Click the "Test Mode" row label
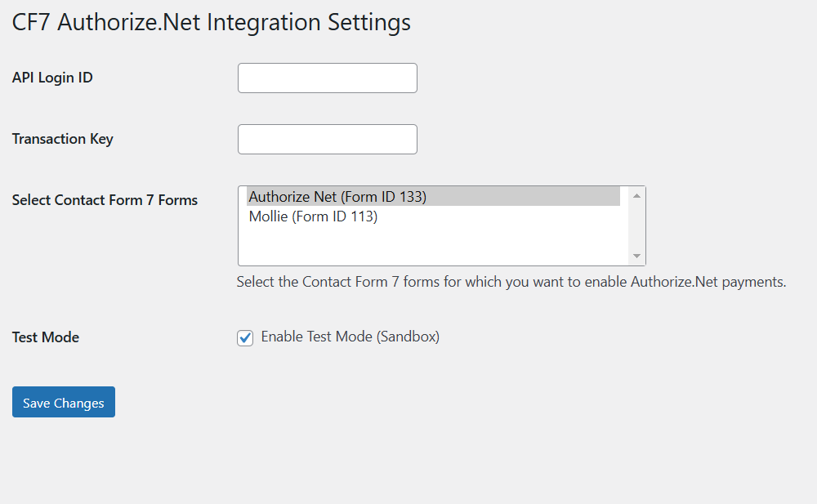 pos(46,337)
